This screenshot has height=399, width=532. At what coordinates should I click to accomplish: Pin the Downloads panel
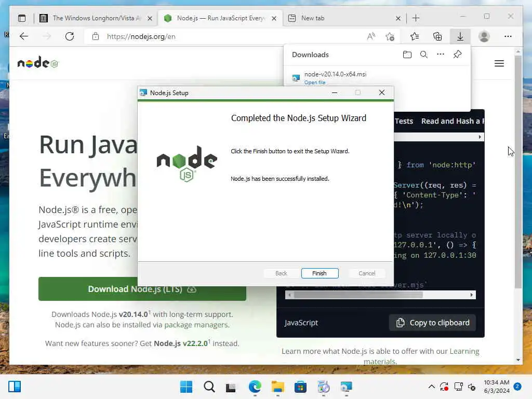click(457, 54)
